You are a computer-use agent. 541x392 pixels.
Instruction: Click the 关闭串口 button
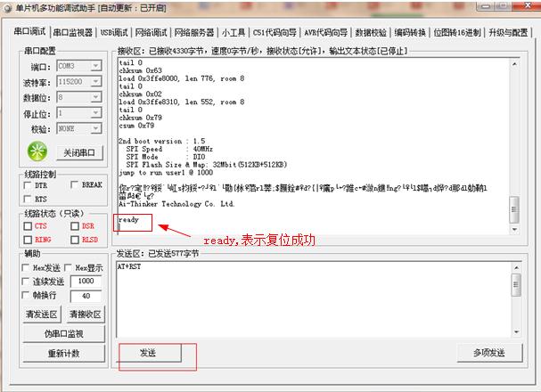point(79,152)
